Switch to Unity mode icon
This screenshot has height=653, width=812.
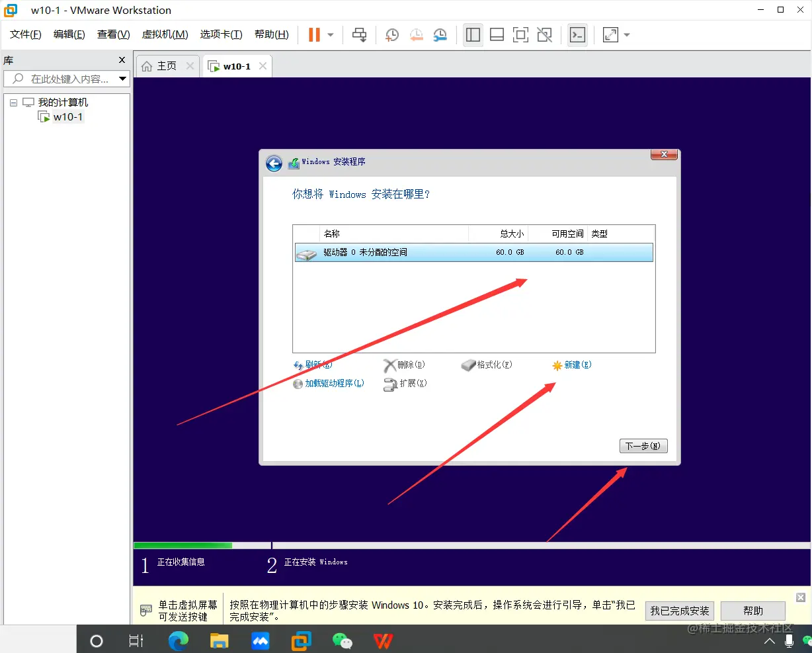pos(544,35)
